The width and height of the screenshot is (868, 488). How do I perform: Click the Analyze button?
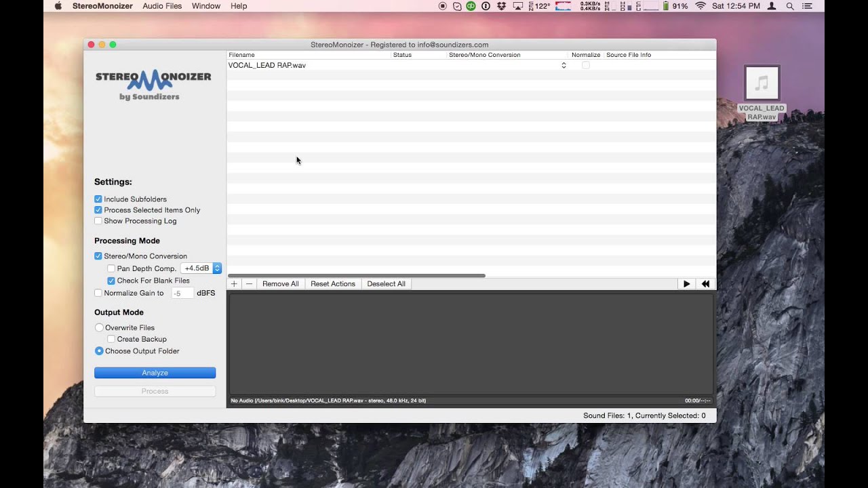[155, 373]
